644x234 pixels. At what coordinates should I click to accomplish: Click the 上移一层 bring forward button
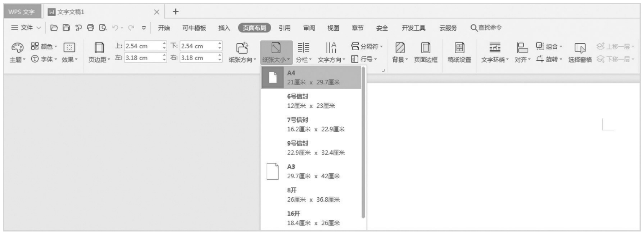tap(615, 46)
